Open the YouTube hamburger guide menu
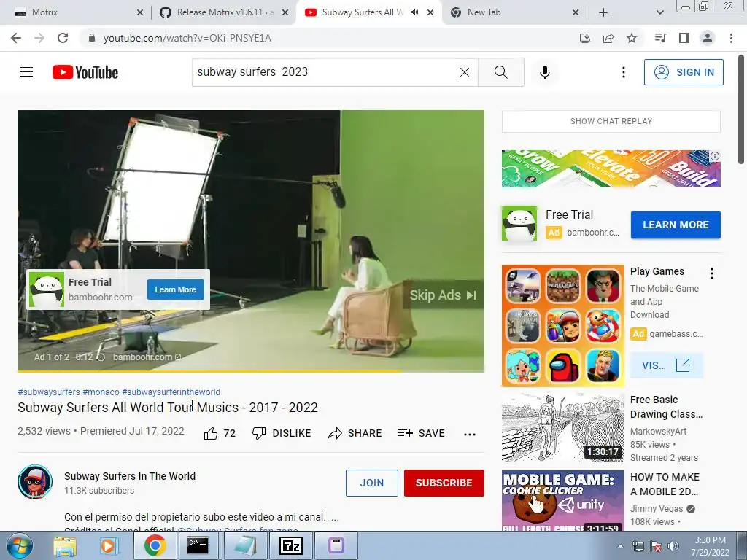Screen dimensions: 747x560 tap(26, 72)
